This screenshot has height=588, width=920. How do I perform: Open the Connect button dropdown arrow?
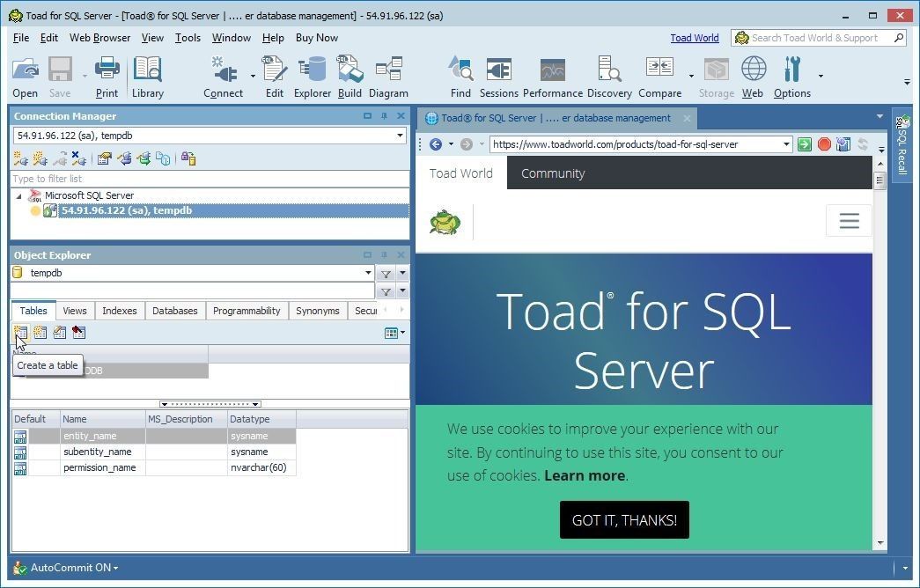click(x=253, y=76)
